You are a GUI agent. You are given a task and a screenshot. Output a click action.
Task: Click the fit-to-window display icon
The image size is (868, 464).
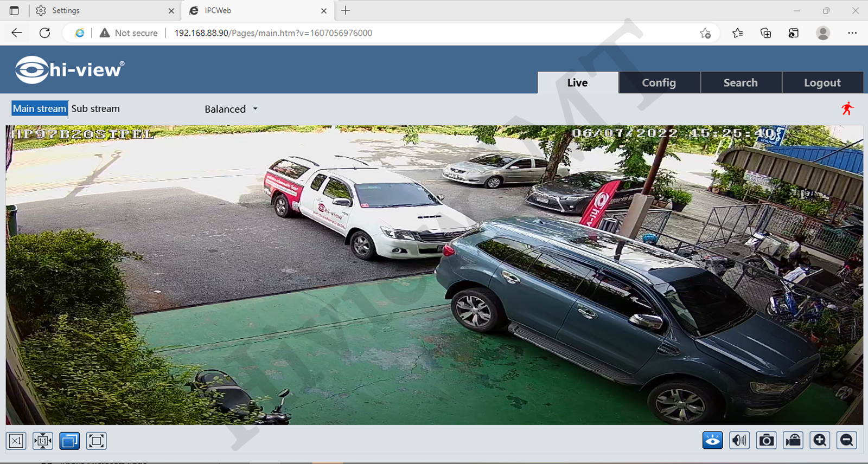[x=69, y=441]
